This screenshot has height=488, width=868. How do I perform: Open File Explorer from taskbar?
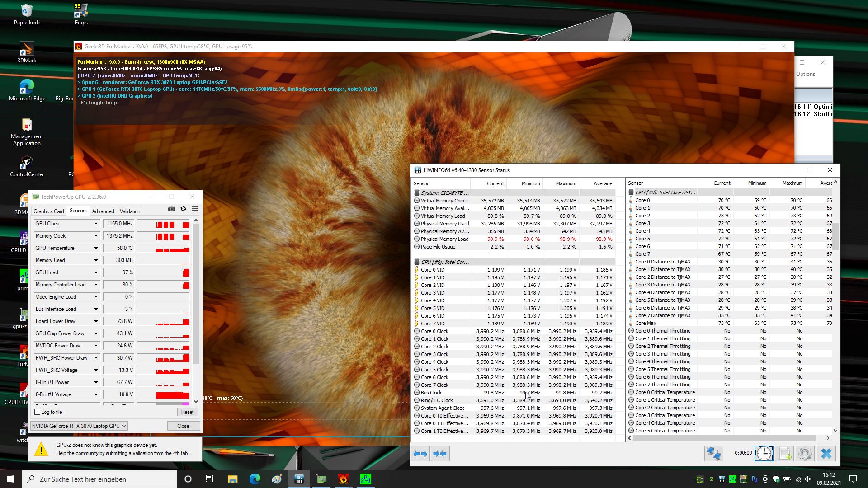click(232, 479)
